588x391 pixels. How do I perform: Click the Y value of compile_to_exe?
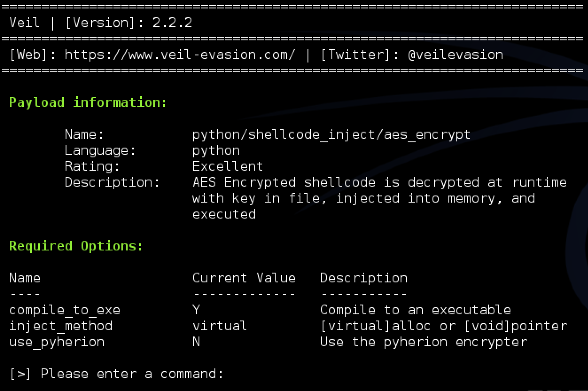pyautogui.click(x=196, y=309)
